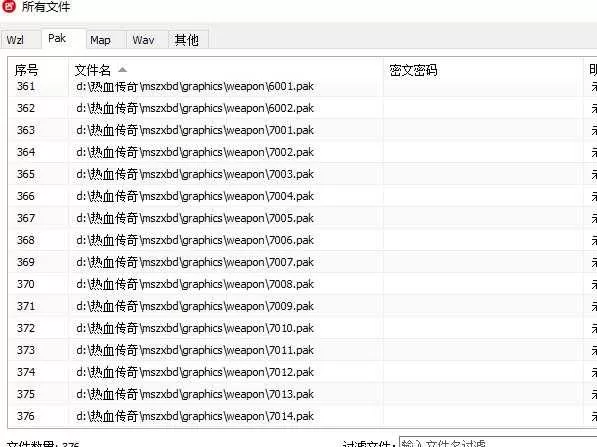This screenshot has height=447, width=597.
Task: Select file row weapon\7008.pak
Action: point(302,284)
